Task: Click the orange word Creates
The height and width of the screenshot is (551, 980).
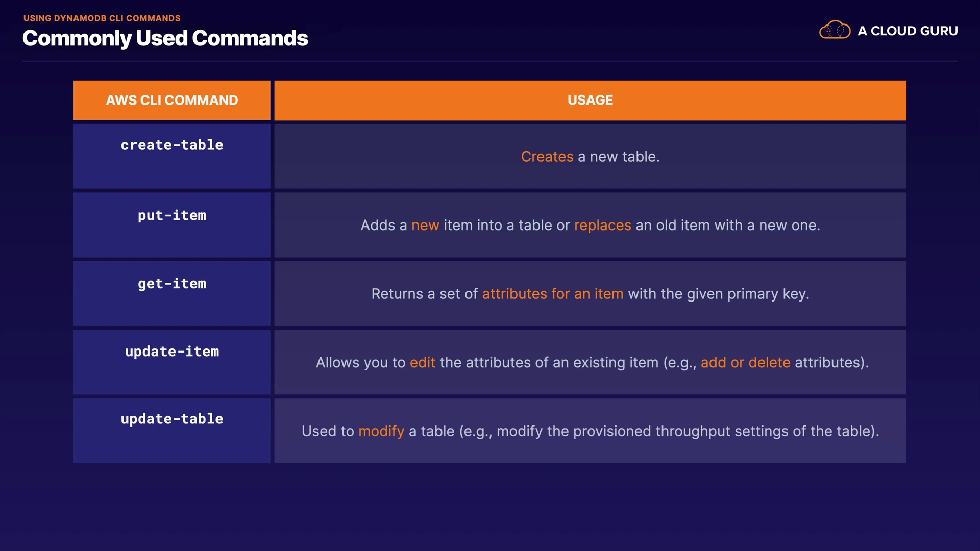Action: 547,157
